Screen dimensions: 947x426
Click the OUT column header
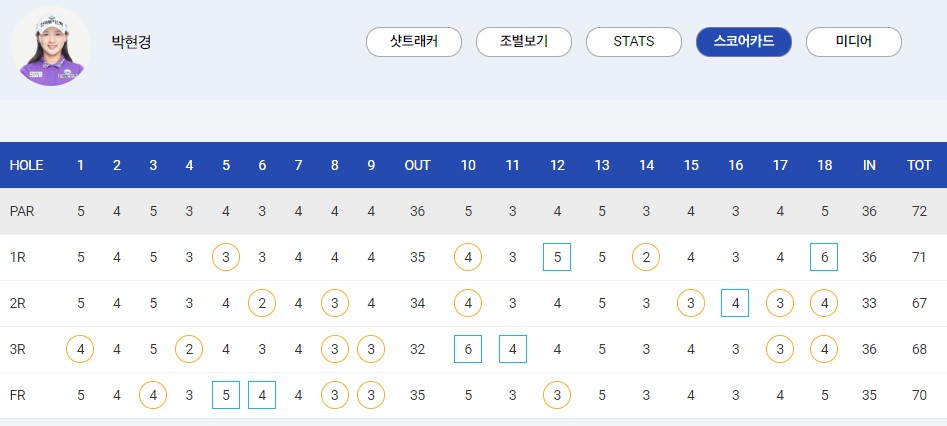417,165
